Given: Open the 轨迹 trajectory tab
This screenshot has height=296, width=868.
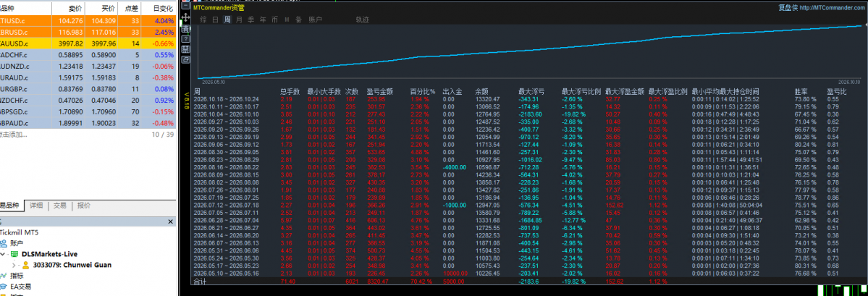Looking at the screenshot, I should (x=363, y=20).
